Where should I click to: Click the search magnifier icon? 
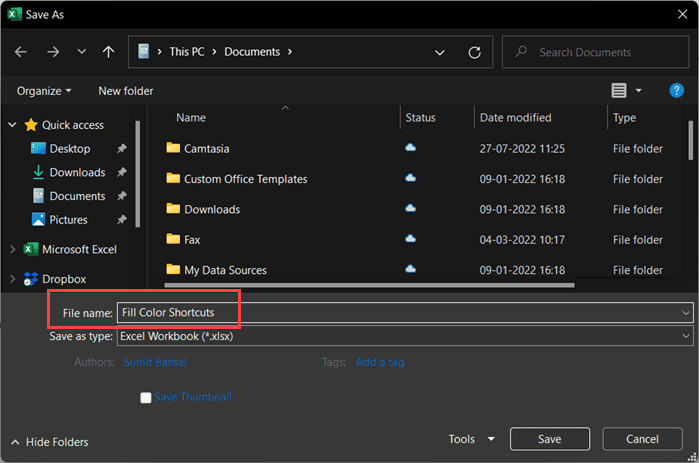pos(521,52)
